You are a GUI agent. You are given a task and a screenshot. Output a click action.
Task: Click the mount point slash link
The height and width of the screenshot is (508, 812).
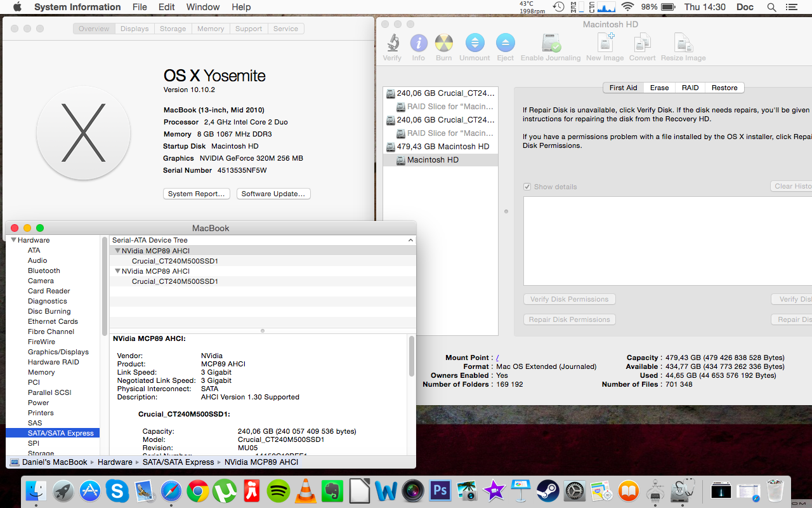click(497, 358)
